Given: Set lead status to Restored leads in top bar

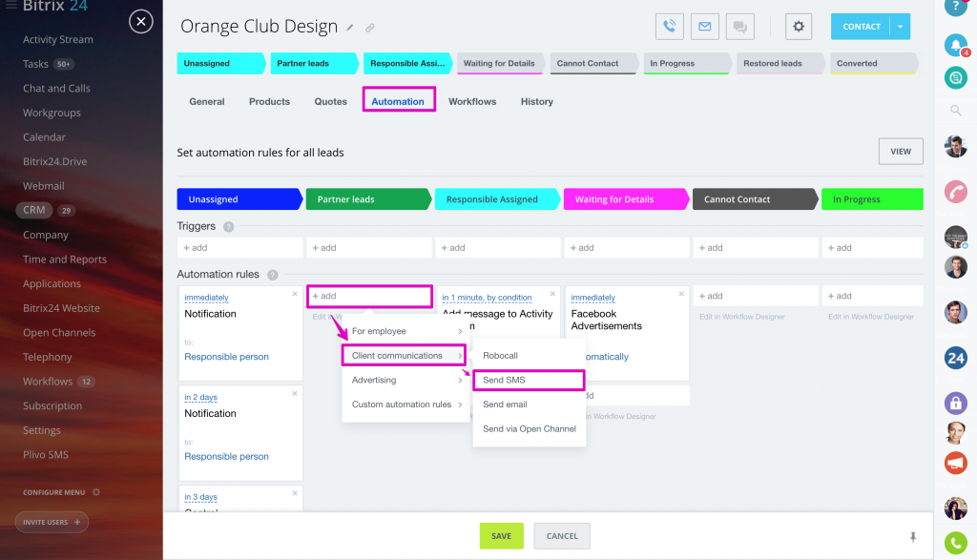Looking at the screenshot, I should (x=780, y=64).
